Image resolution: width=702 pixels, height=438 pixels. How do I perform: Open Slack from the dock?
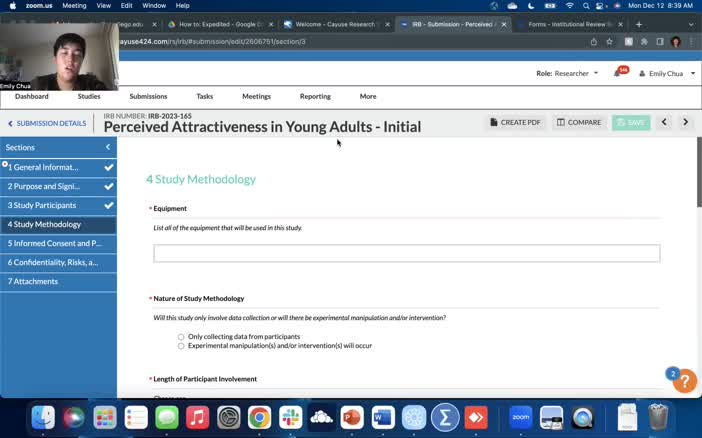click(x=291, y=417)
